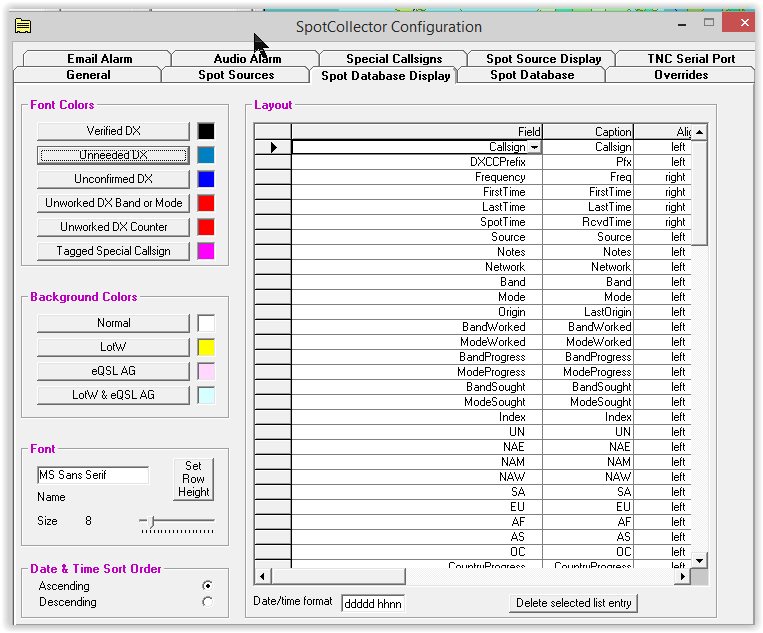
Task: Select the Ascending sort order radio button
Action: click(207, 585)
